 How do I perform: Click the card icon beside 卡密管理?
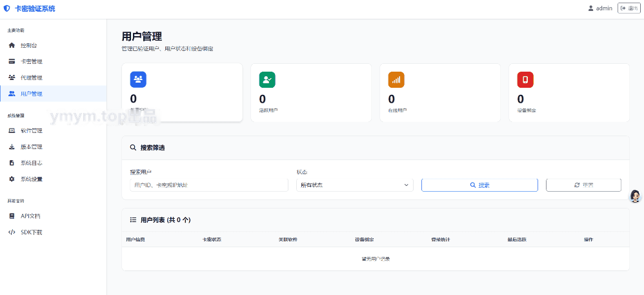click(12, 61)
